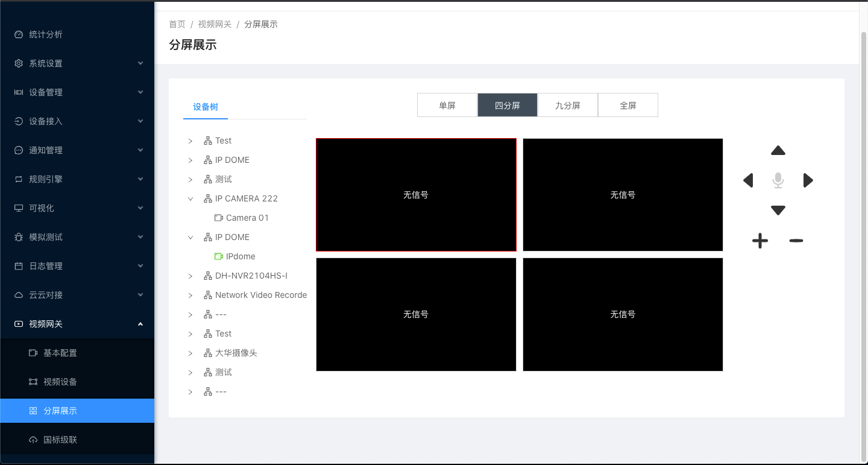Click the green IPdome camera icon
The image size is (868, 465).
pyautogui.click(x=219, y=256)
